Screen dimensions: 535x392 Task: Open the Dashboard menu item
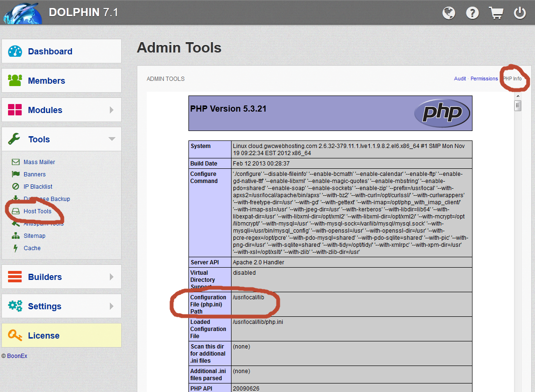[50, 52]
